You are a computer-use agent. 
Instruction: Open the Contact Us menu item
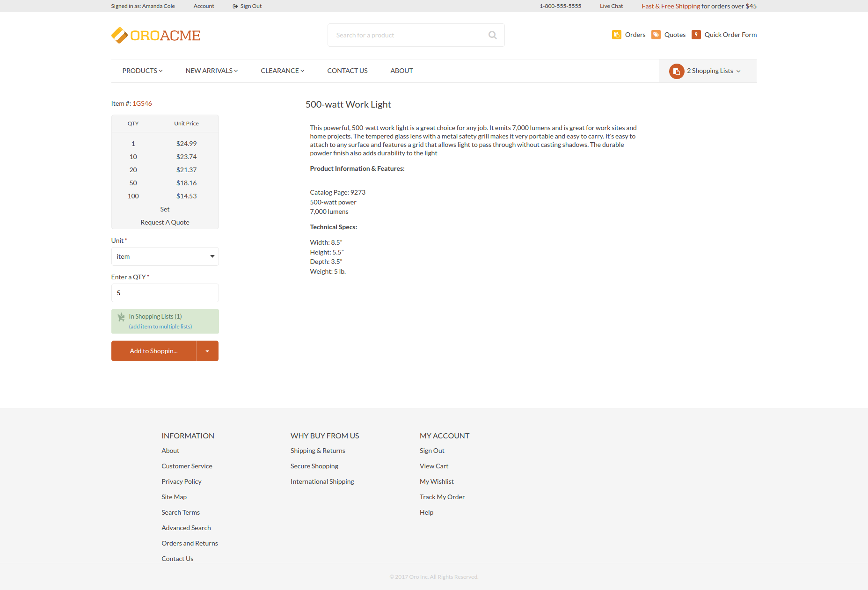click(x=347, y=71)
